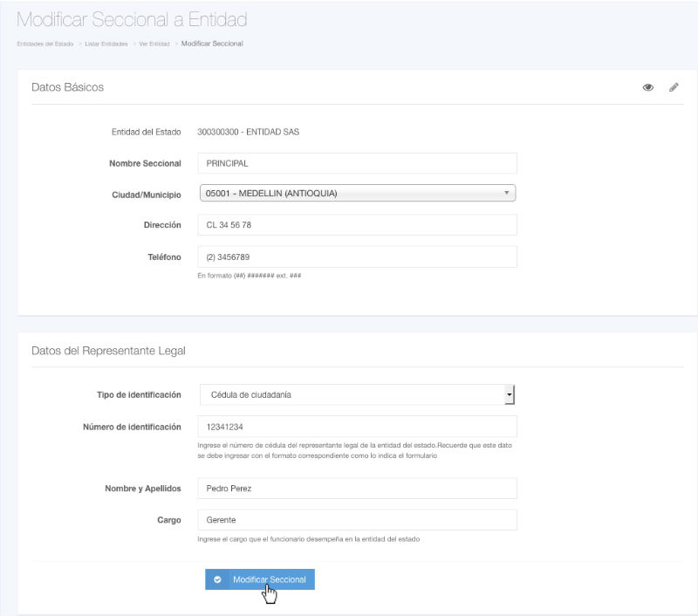Focus the Nombre y Apellidos field
The height and width of the screenshot is (616, 698).
pyautogui.click(x=358, y=489)
